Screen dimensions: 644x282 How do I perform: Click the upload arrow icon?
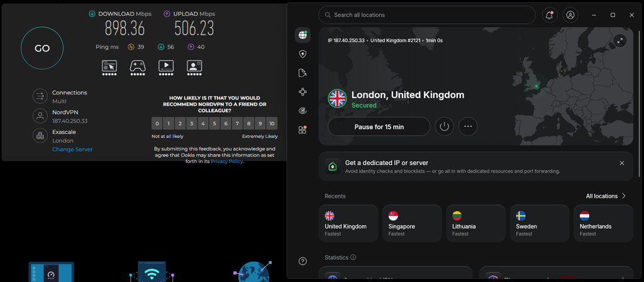tap(167, 14)
